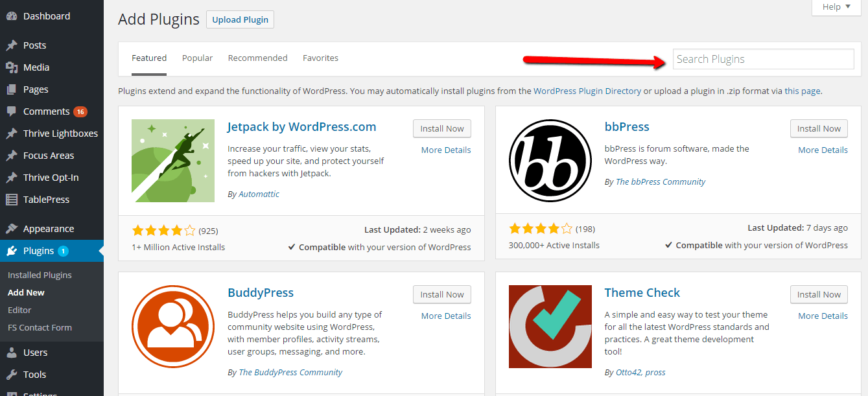Open the Theme Check title link

642,293
